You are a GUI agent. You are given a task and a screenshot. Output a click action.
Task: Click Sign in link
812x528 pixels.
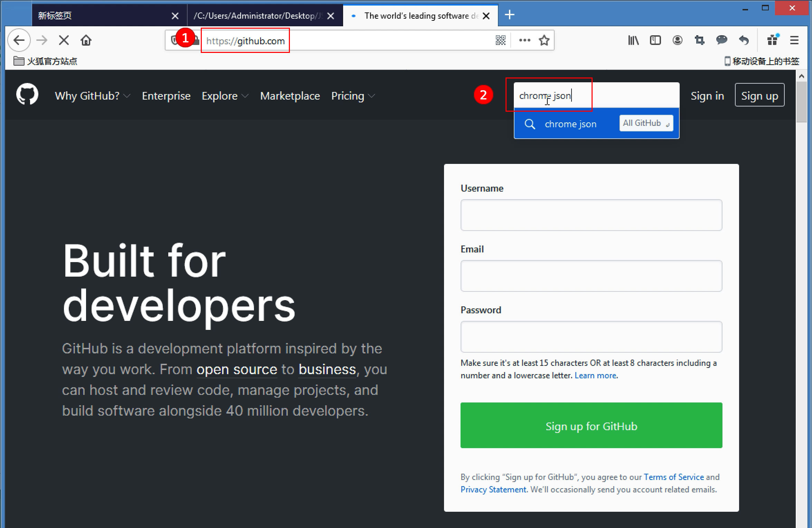pos(707,96)
